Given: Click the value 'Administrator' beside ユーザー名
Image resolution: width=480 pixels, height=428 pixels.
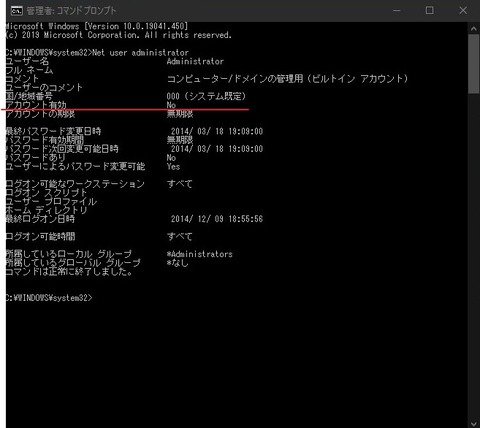Looking at the screenshot, I should pyautogui.click(x=195, y=61).
